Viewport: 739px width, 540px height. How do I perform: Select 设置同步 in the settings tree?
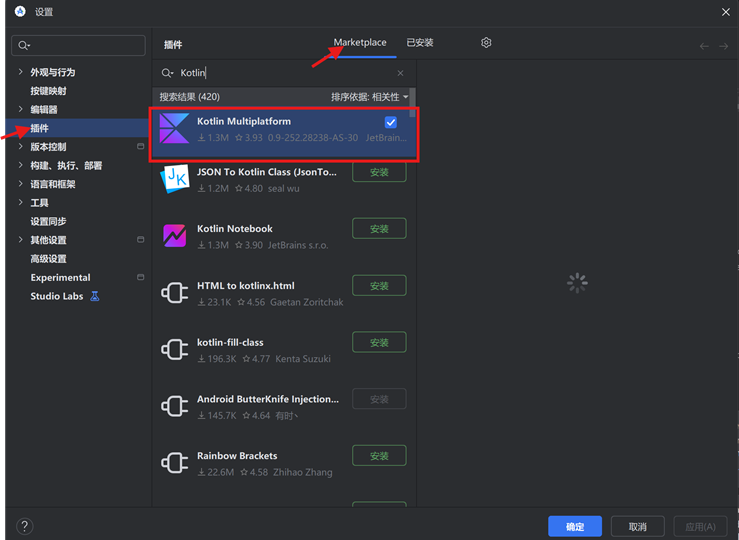(49, 221)
